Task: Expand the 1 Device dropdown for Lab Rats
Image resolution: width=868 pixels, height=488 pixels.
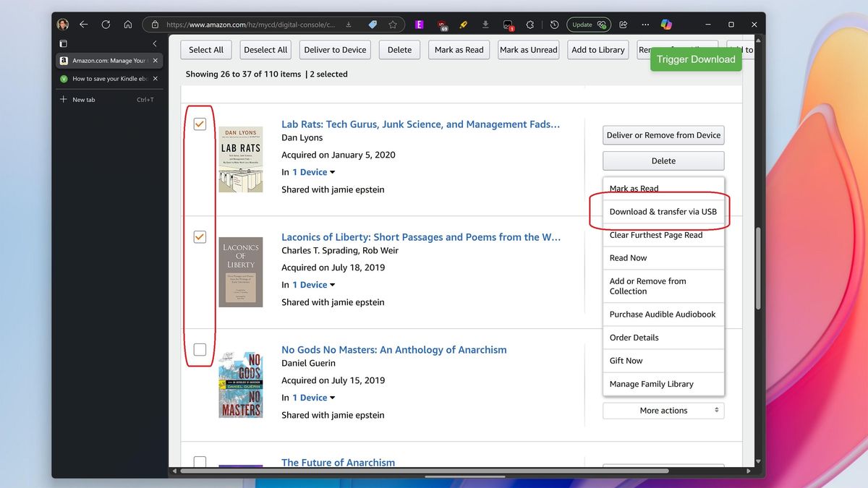Action: 314,172
